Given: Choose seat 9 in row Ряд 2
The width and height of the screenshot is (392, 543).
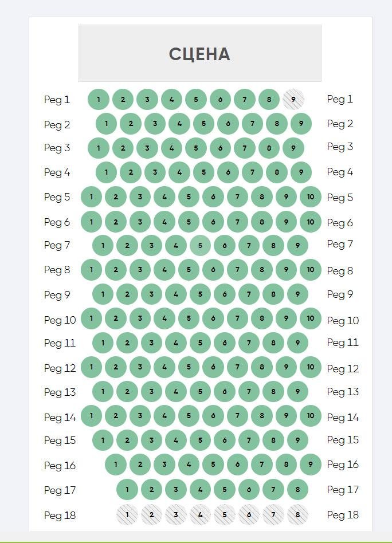Looking at the screenshot, I should 301,124.
